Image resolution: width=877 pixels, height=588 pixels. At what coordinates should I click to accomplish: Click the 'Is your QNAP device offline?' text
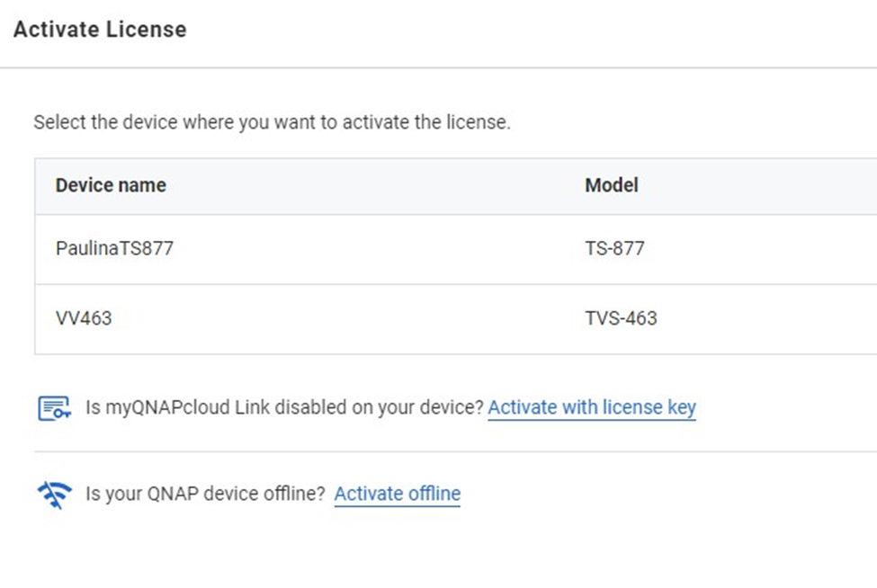point(205,494)
